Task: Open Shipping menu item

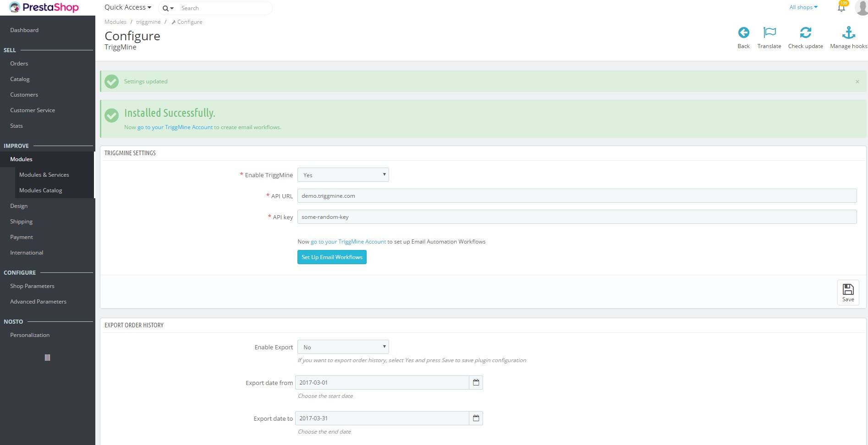Action: pyautogui.click(x=22, y=222)
